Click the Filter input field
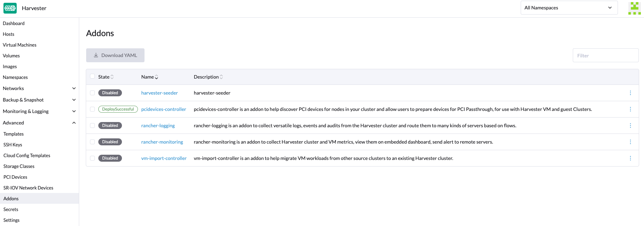 [605, 56]
